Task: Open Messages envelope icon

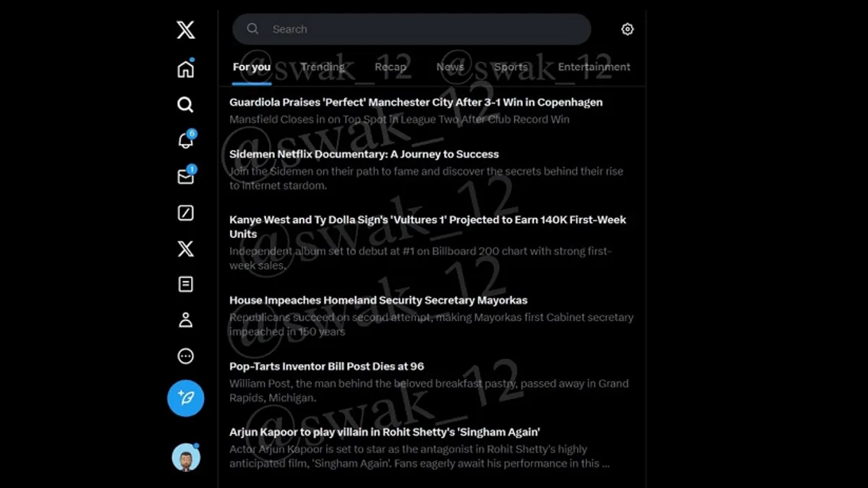Action: click(x=186, y=176)
